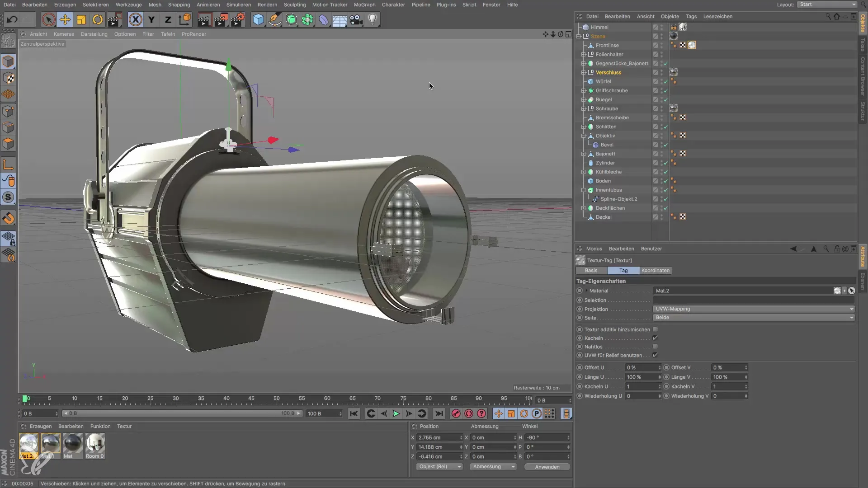Open Render Settings icon with gear
The height and width of the screenshot is (488, 868).
tap(238, 20)
